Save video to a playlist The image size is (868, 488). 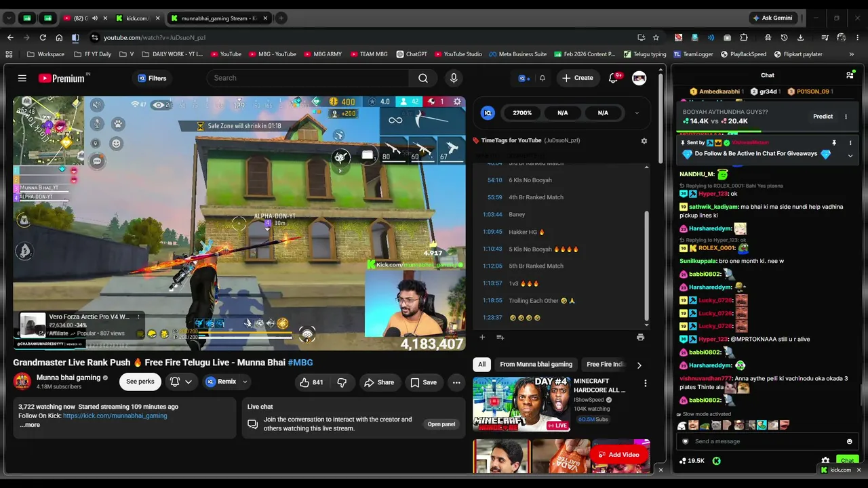(423, 382)
